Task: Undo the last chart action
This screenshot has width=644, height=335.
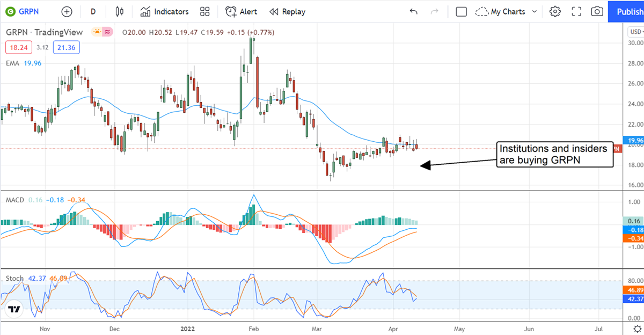Action: click(413, 11)
